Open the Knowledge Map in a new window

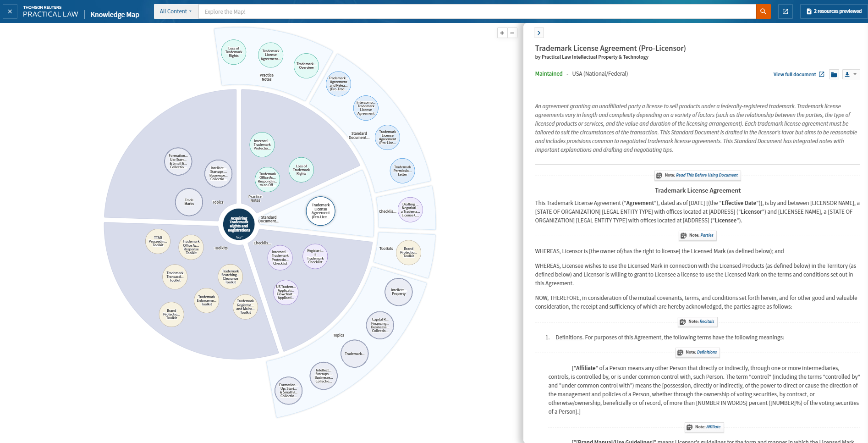tap(785, 11)
